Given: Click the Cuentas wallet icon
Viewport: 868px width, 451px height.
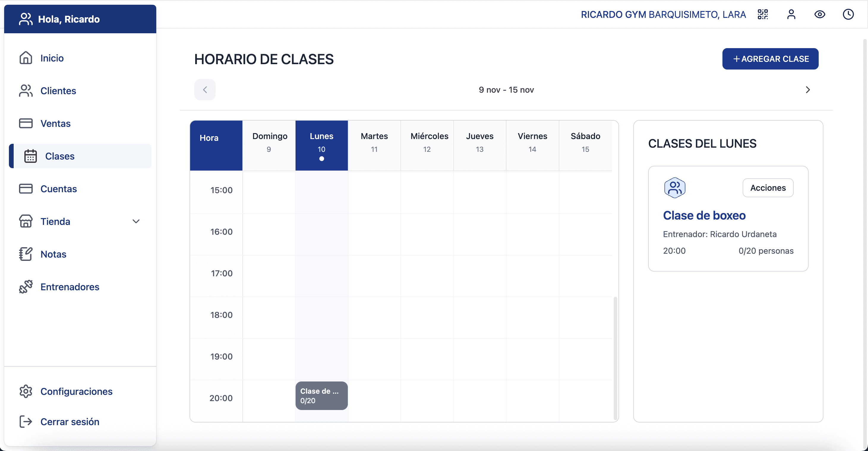Looking at the screenshot, I should pos(25,188).
